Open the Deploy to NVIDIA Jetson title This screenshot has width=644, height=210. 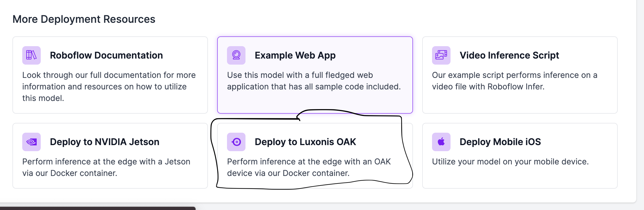pyautogui.click(x=105, y=142)
